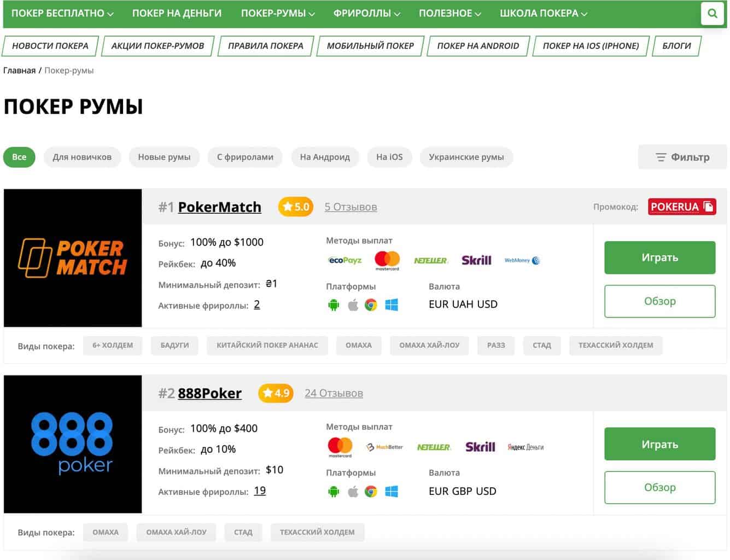Expand the 'Покер бесплатно' dropdown menu
This screenshot has height=560, width=730.
pyautogui.click(x=62, y=13)
